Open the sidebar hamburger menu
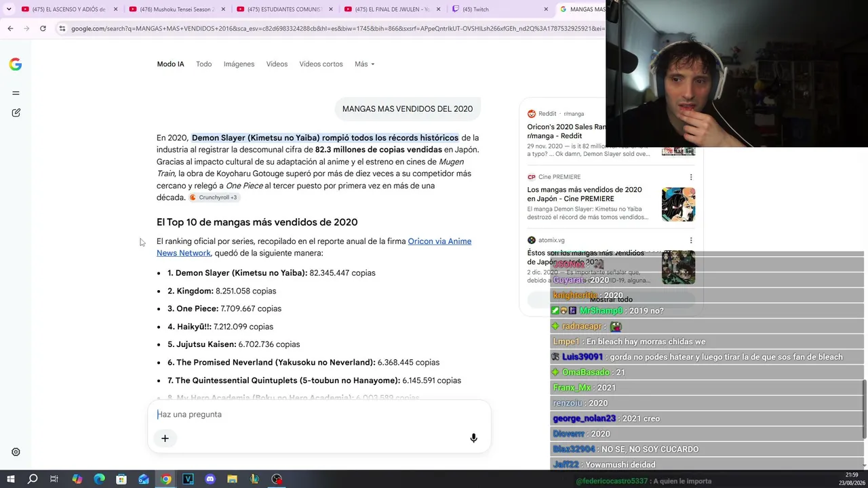The width and height of the screenshot is (868, 488). tap(16, 93)
